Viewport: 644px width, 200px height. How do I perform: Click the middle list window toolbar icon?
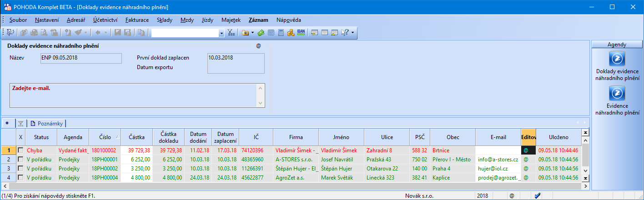pyautogui.click(x=324, y=32)
